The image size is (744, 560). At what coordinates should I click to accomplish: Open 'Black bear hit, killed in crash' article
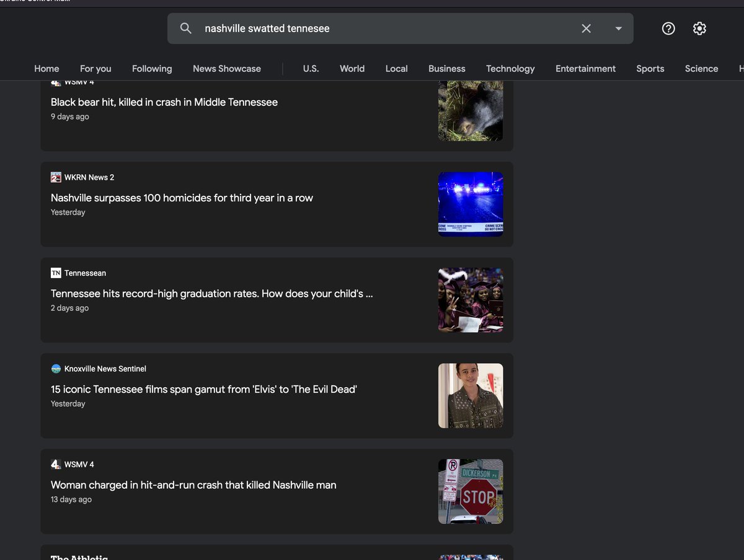point(164,102)
